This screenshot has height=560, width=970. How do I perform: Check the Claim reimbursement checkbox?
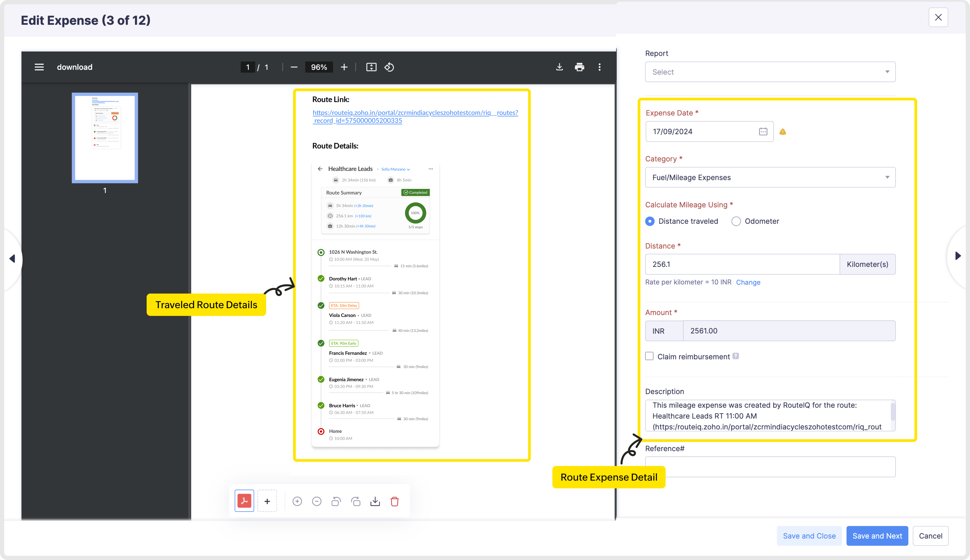(x=649, y=356)
